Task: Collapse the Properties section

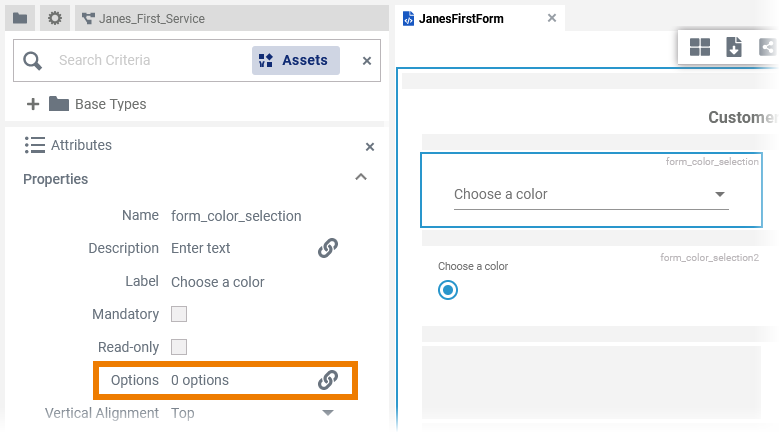Action: click(x=361, y=178)
